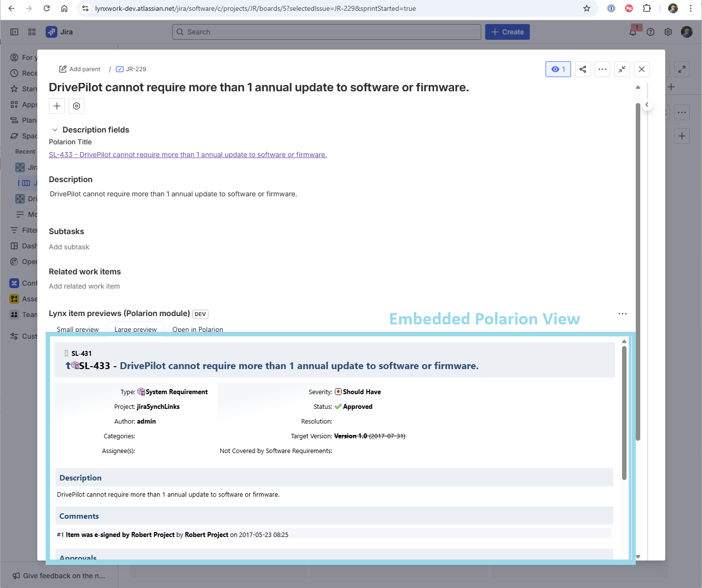Image resolution: width=702 pixels, height=588 pixels.
Task: Select the Open in Polarion tab
Action: 197,329
